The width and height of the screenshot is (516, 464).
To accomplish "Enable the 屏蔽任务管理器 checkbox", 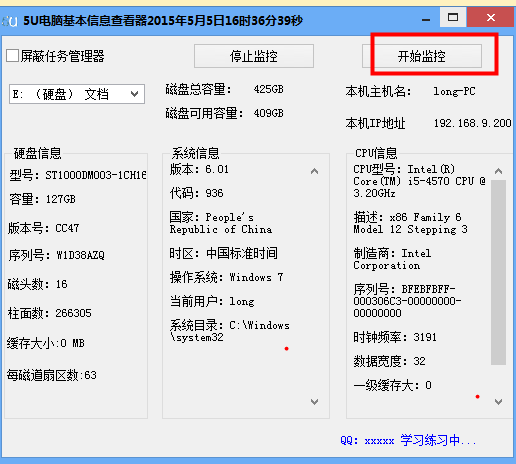I will tap(12, 56).
